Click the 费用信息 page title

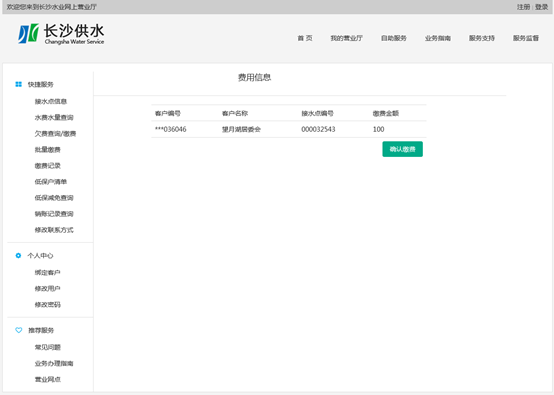pyautogui.click(x=254, y=77)
